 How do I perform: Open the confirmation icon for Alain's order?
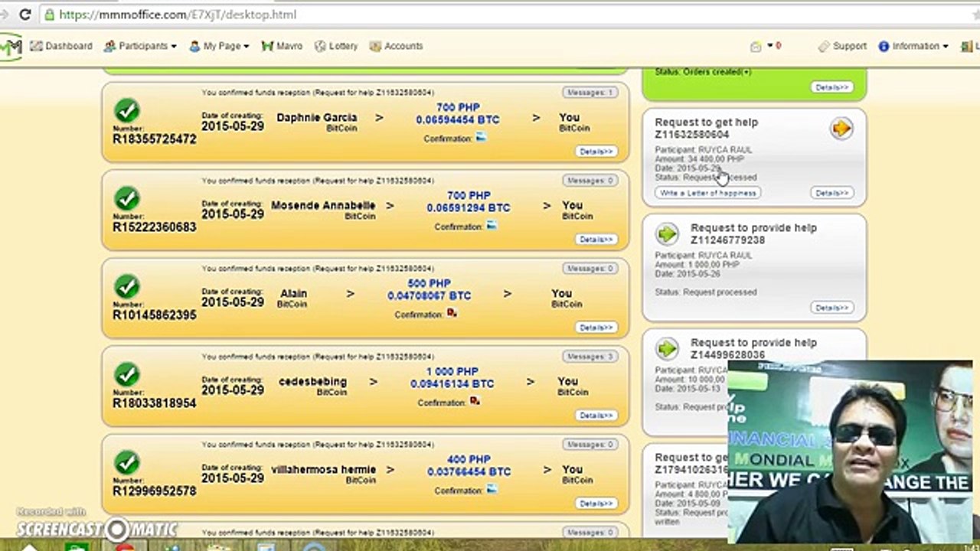click(x=452, y=313)
